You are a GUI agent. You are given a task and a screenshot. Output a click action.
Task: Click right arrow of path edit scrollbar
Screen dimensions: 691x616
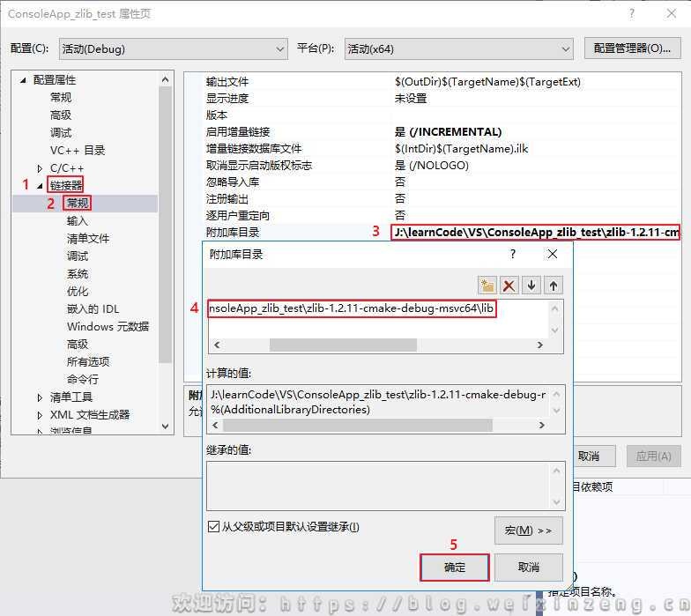[x=539, y=345]
